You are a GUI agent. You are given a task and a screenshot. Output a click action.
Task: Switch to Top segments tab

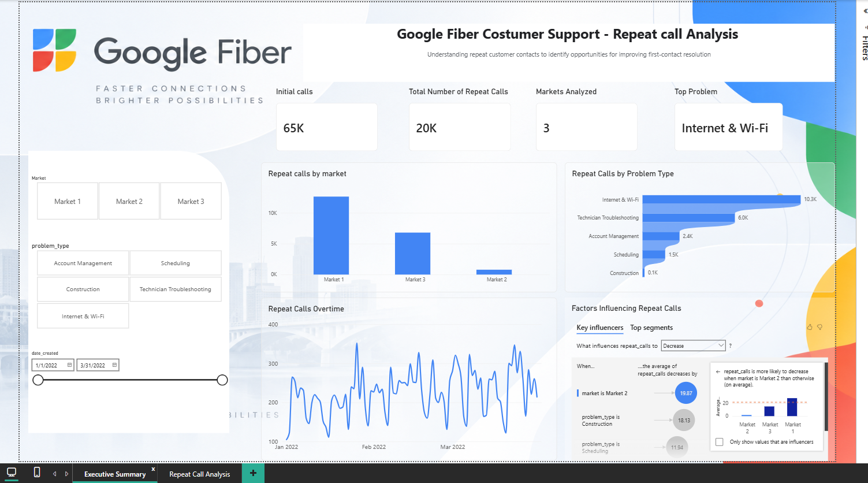pos(651,328)
